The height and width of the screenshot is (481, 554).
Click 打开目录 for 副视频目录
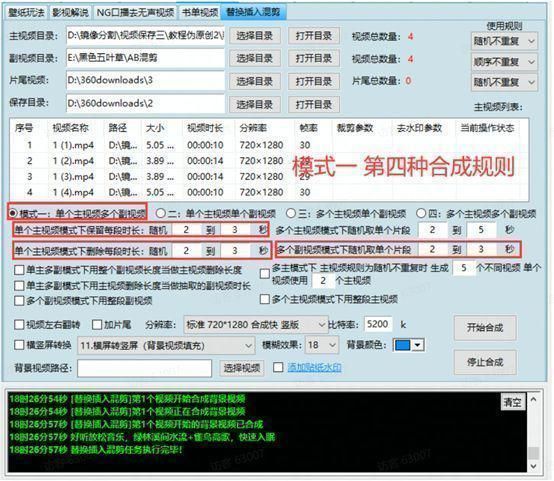[314, 58]
